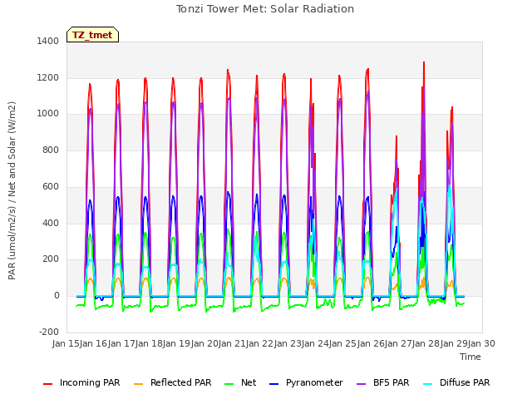Screen dimensions: 532x399
Task: Click the Jan 30 x-axis date
Action: click(481, 343)
